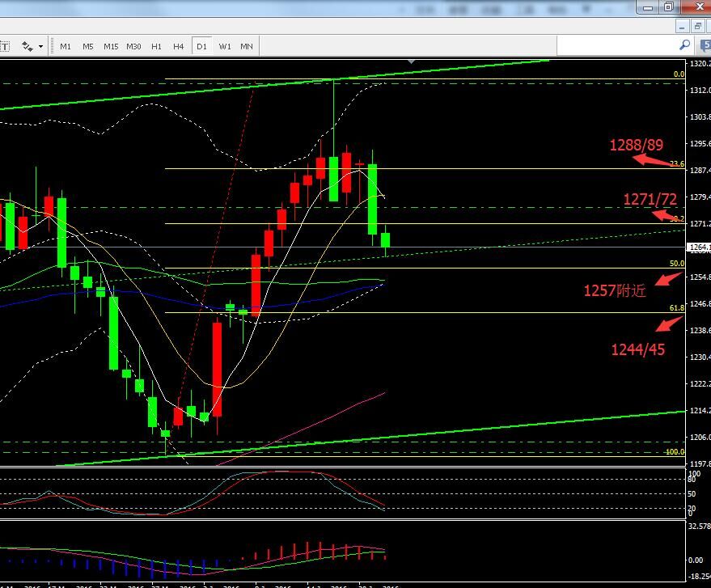Click the arrows objects tool icon
Image resolution: width=711 pixels, height=588 pixels.
(28, 46)
